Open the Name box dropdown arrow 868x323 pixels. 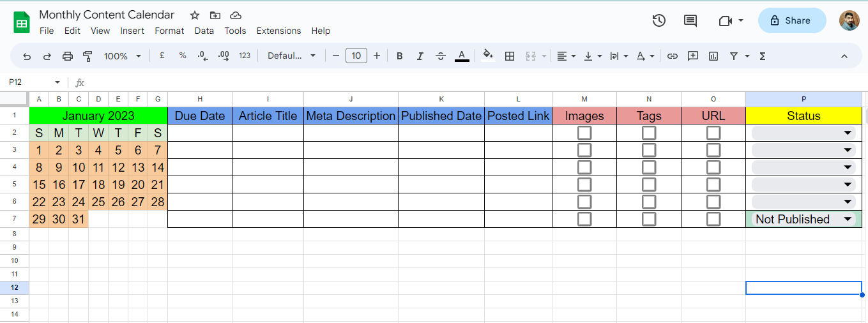point(57,82)
